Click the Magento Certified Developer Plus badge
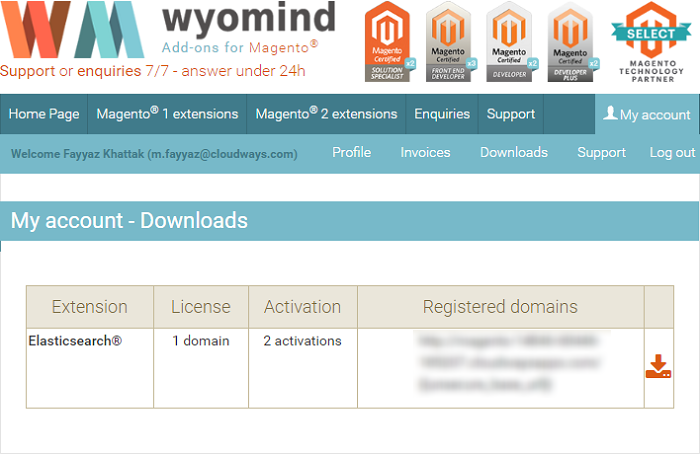Image resolution: width=700 pixels, height=454 pixels. (x=573, y=42)
